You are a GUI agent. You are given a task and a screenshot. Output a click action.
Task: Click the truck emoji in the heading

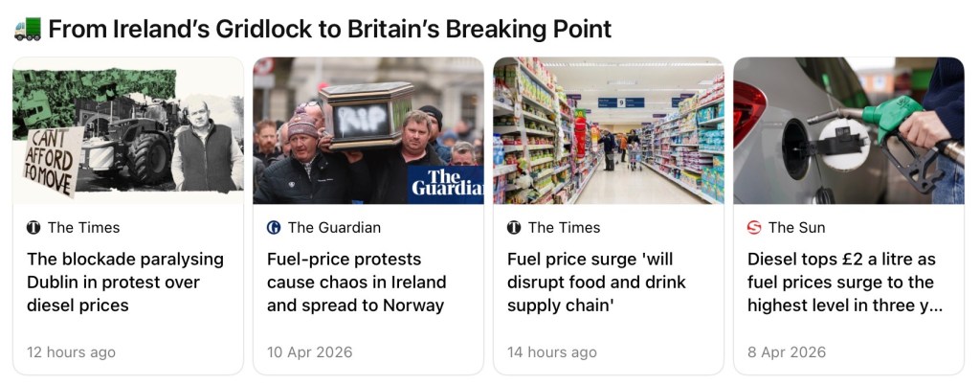pyautogui.click(x=27, y=29)
